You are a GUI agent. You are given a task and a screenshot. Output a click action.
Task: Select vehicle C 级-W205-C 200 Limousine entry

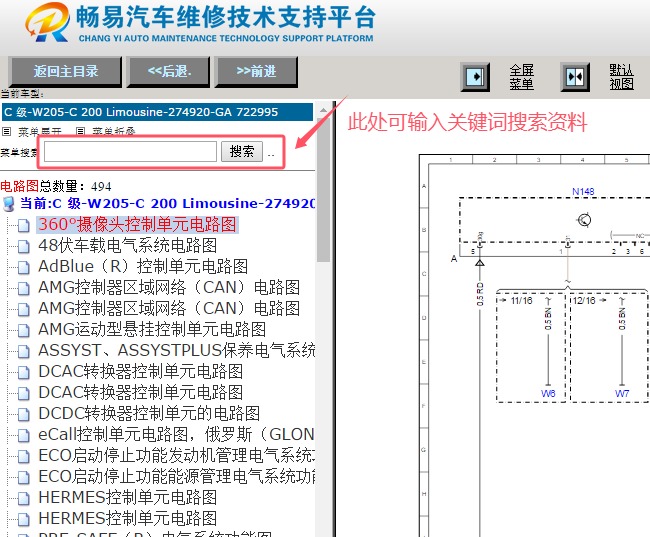[157, 112]
